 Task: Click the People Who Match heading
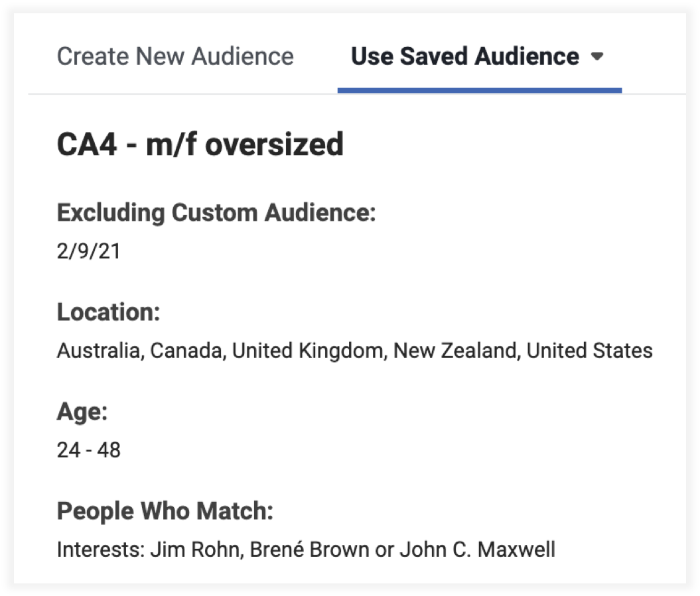pos(165,511)
